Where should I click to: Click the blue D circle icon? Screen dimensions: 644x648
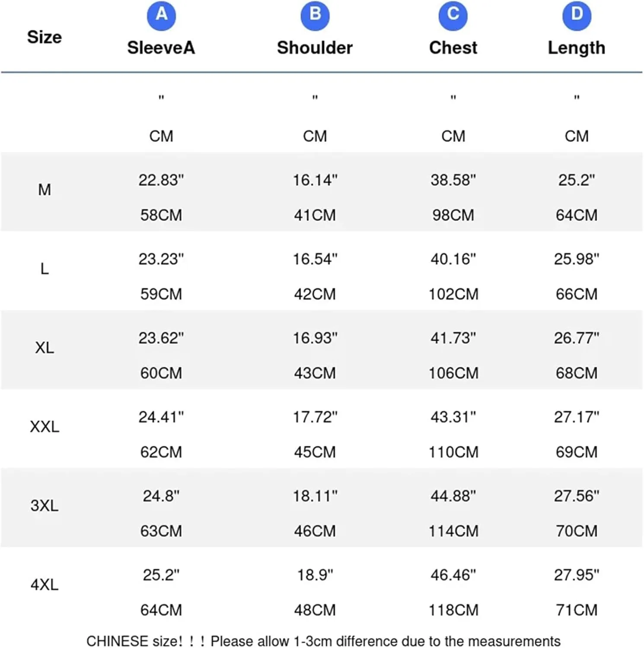click(577, 16)
